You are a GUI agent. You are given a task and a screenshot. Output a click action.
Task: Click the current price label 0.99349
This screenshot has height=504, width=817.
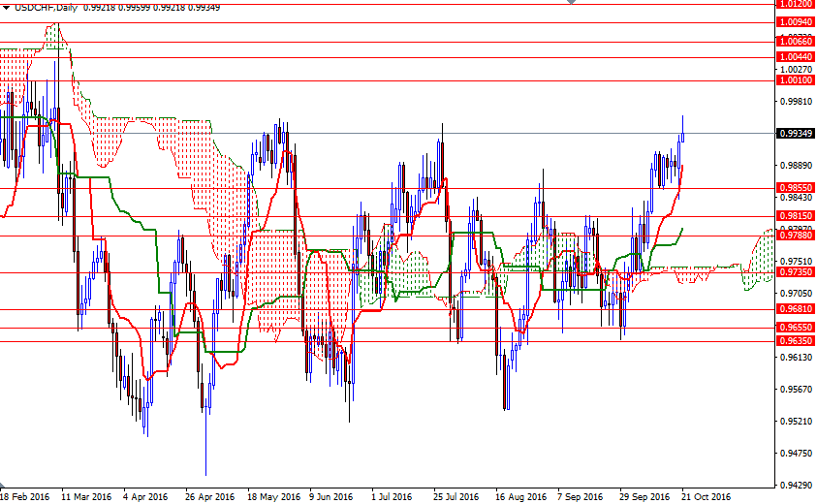795,134
